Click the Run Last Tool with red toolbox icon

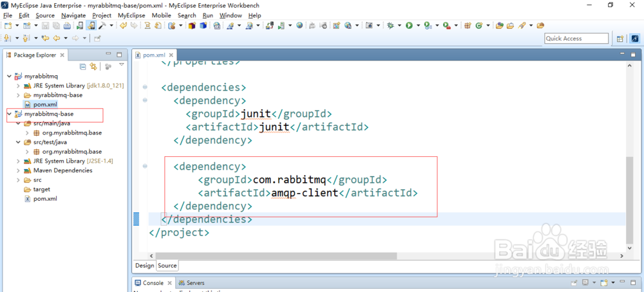pos(446,26)
